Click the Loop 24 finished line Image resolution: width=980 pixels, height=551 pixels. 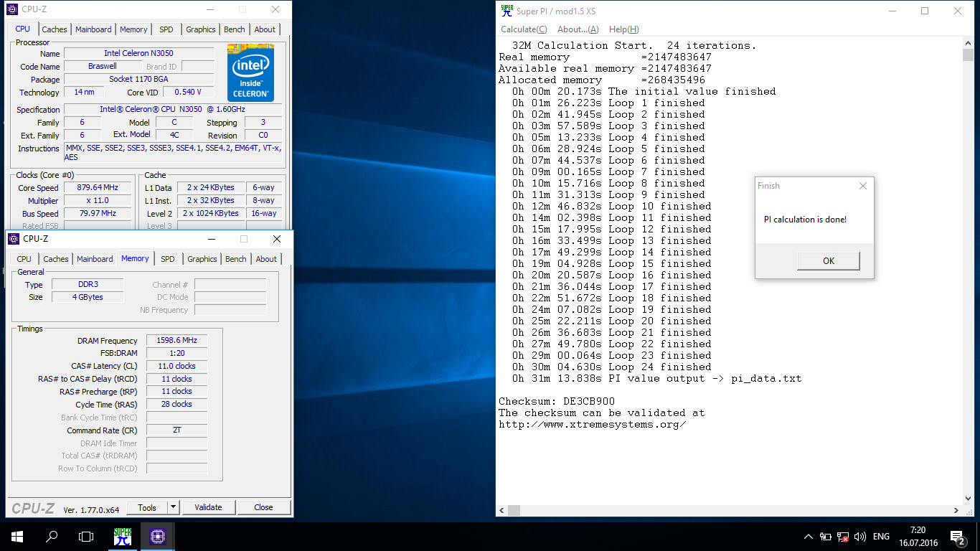[x=611, y=367]
